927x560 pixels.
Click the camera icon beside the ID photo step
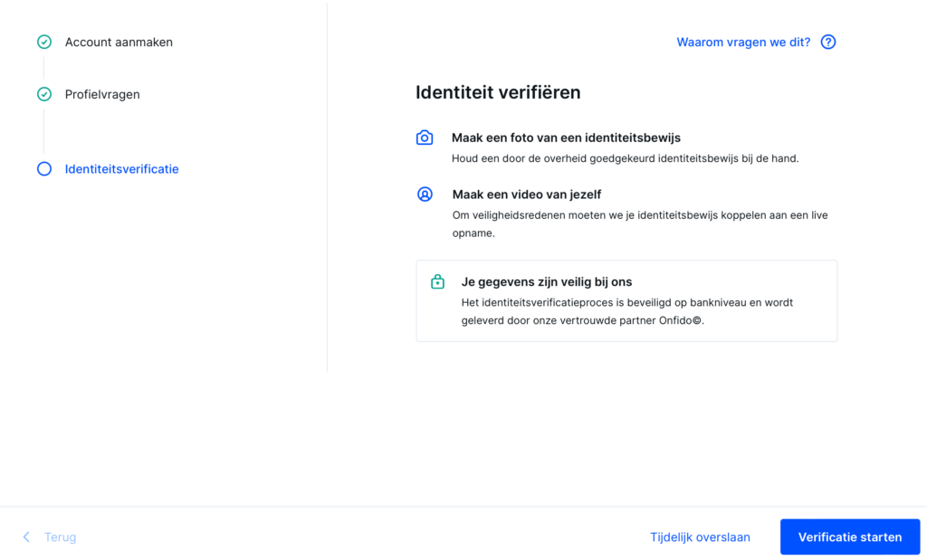click(x=425, y=138)
